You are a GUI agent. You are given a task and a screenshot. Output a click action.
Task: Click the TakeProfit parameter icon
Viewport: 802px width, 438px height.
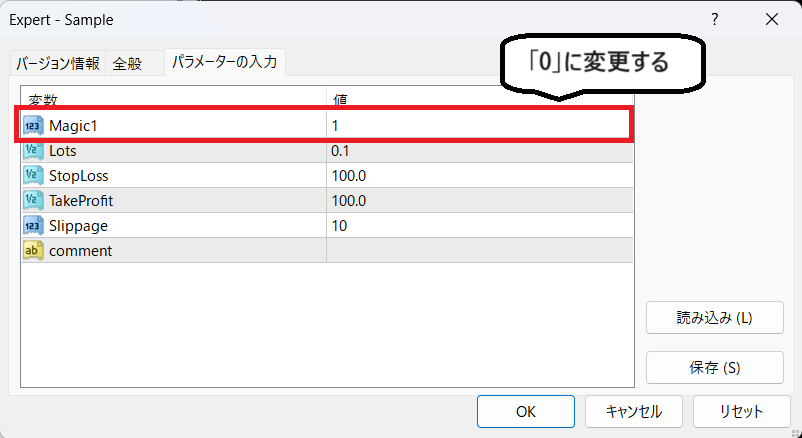click(33, 200)
